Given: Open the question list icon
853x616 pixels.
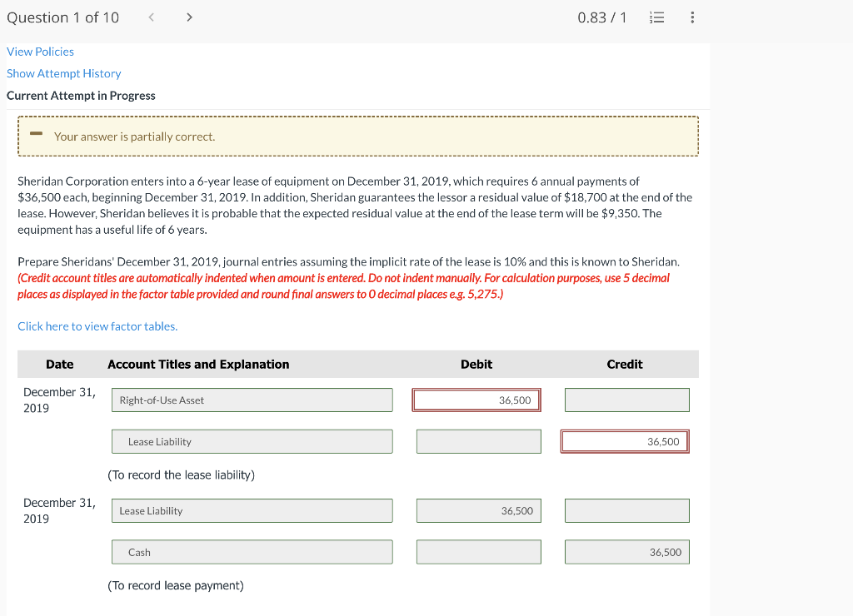Looking at the screenshot, I should [x=656, y=17].
